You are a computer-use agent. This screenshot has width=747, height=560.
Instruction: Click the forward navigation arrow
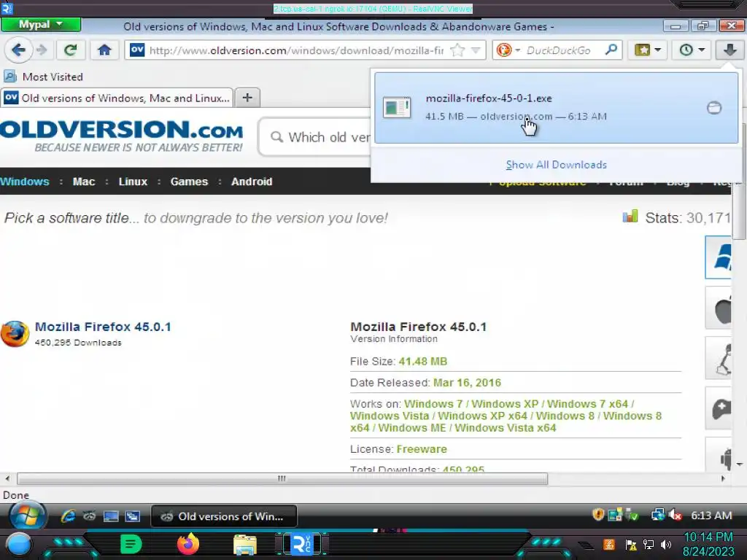click(42, 50)
